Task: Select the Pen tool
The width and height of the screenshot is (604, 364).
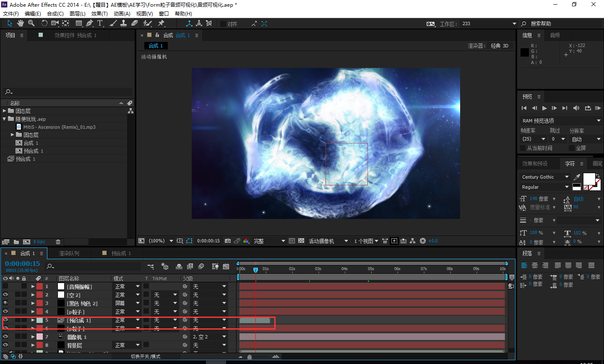Action: point(89,23)
